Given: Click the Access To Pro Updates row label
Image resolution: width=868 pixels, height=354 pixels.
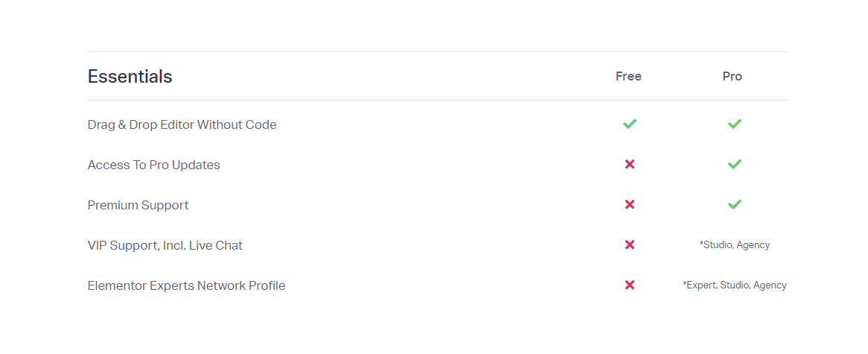Looking at the screenshot, I should point(154,165).
